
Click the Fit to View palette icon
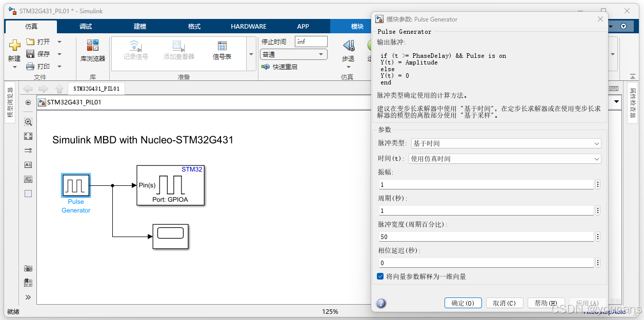tap(28, 136)
